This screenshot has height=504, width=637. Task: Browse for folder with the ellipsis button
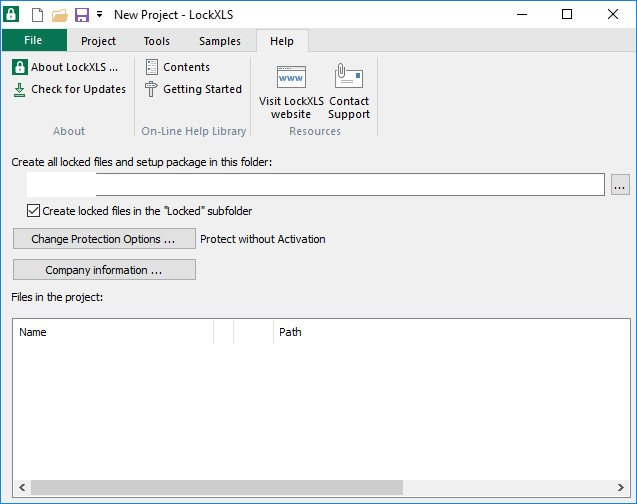620,185
